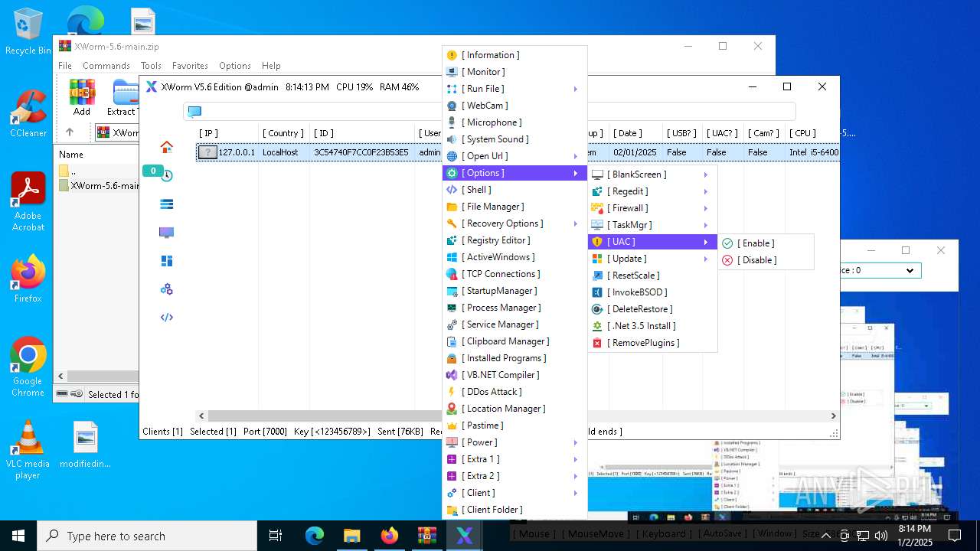Open the modifiedin... desktop file
The height and width of the screenshot is (551, 980).
click(x=86, y=445)
